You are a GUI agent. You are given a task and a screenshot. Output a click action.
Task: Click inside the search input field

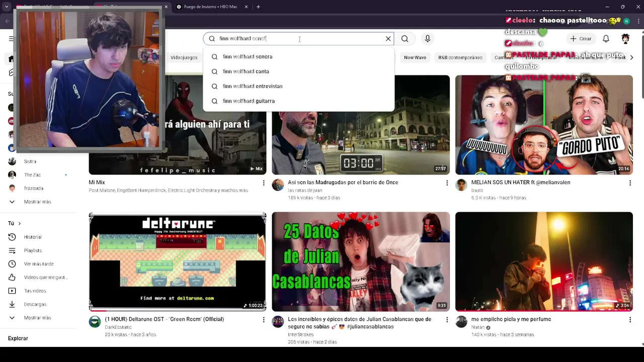click(x=299, y=39)
